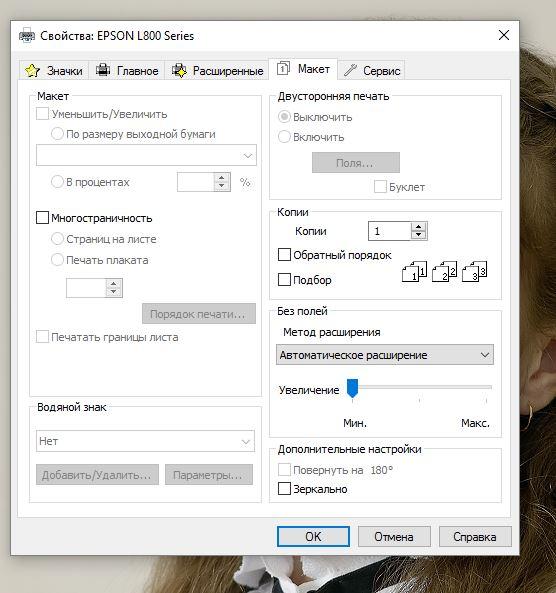Screen dimensions: 556x593
Task: Tick the Многостраничность checkbox
Action: 42,218
